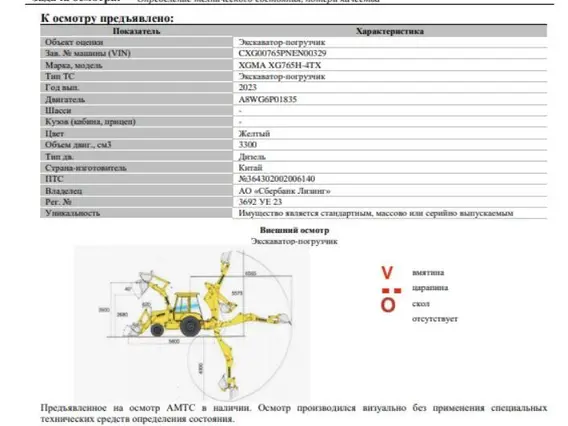568x426 pixels.
Task: Select the model value 'XGMA XG765H-4TX'
Action: 280,65
